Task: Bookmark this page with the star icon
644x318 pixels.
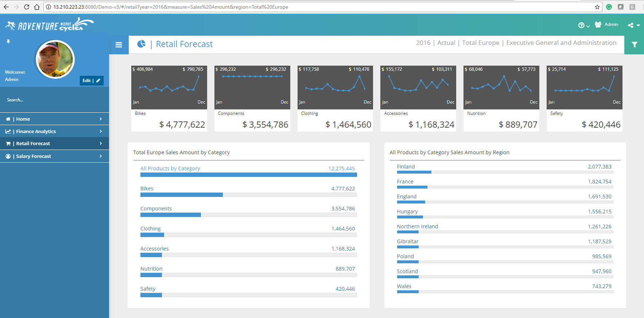Action: [x=597, y=7]
